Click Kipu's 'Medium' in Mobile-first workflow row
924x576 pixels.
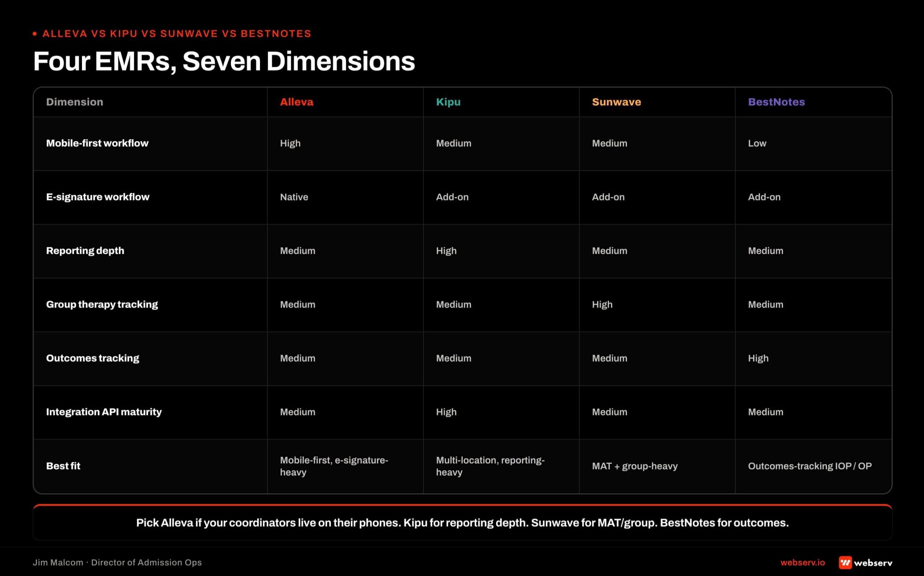tap(453, 143)
